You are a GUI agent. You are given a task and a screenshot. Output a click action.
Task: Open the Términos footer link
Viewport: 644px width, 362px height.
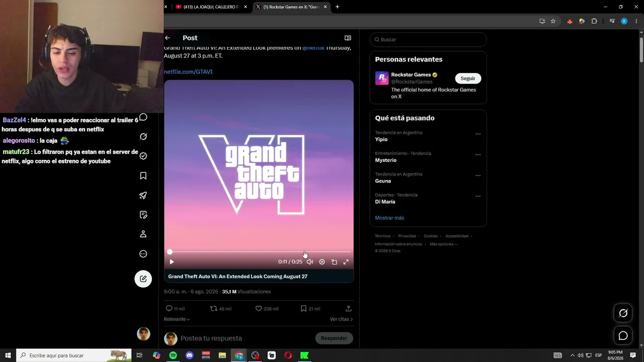point(382,236)
